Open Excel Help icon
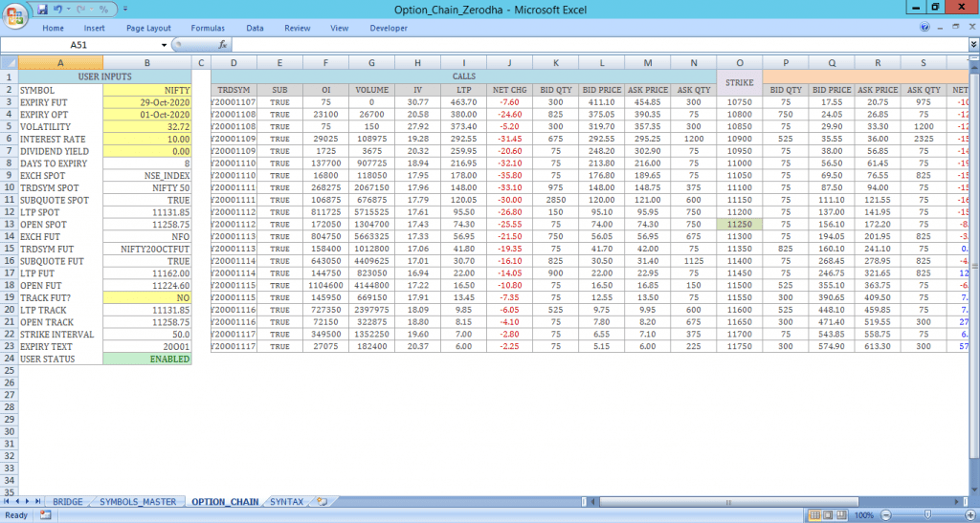980x523 pixels. click(x=925, y=28)
